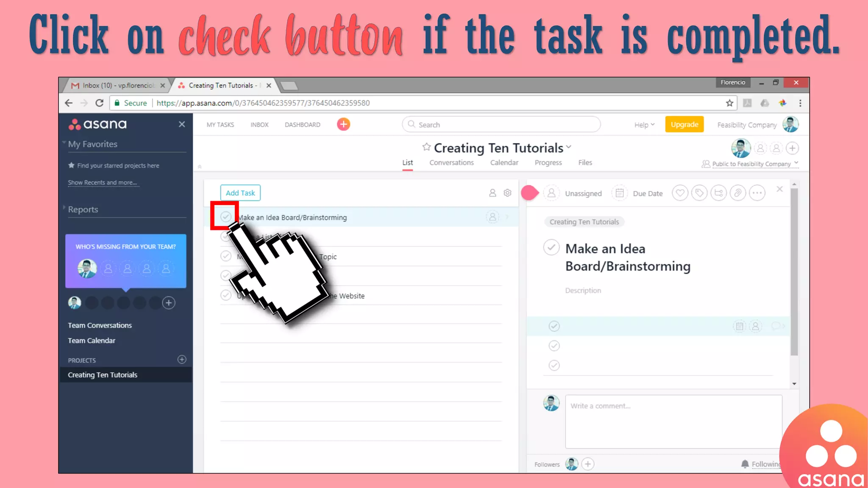Check the third subtask circle
The height and width of the screenshot is (488, 868).
pos(554,365)
